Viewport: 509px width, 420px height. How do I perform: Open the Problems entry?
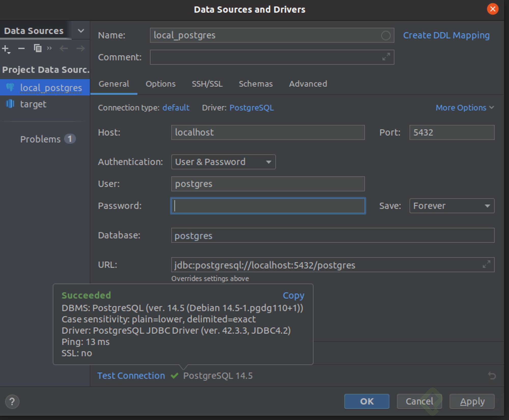point(40,139)
